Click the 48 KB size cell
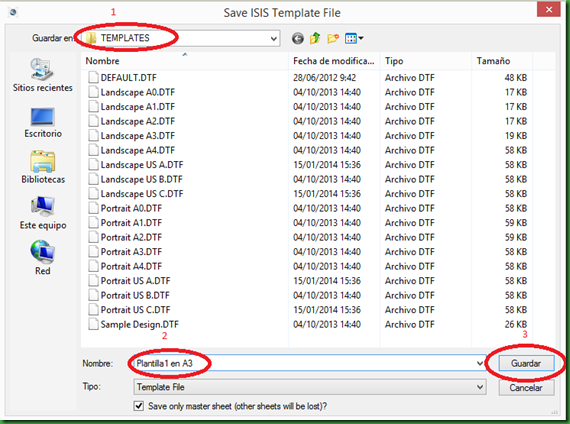 point(515,77)
